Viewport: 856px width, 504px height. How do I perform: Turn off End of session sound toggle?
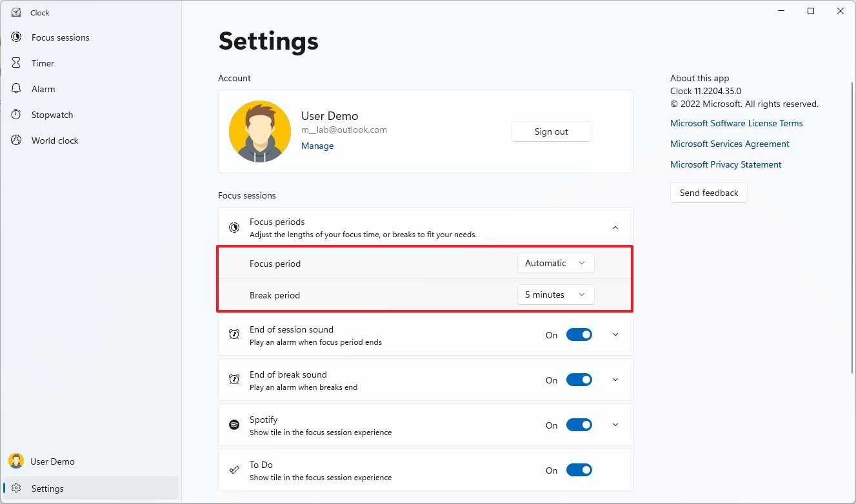579,334
